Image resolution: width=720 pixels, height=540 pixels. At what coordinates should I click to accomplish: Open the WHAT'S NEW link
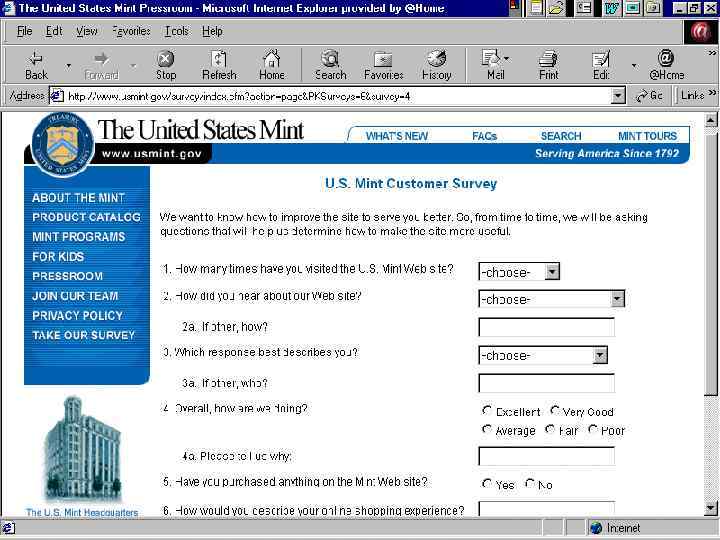[x=397, y=136]
